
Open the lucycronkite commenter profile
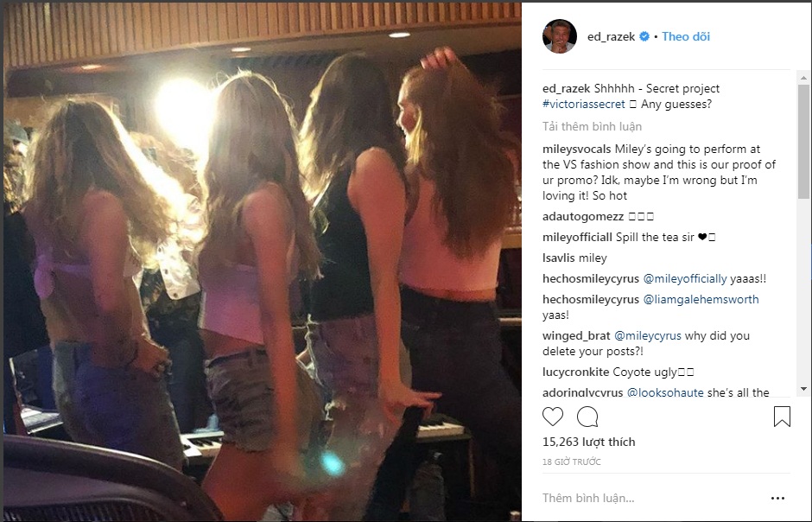point(575,372)
